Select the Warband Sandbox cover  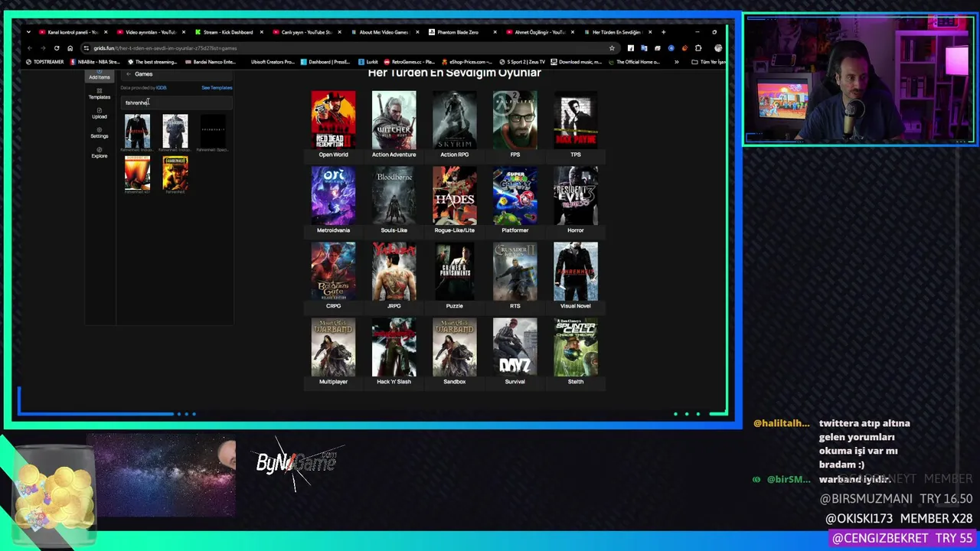(x=454, y=347)
